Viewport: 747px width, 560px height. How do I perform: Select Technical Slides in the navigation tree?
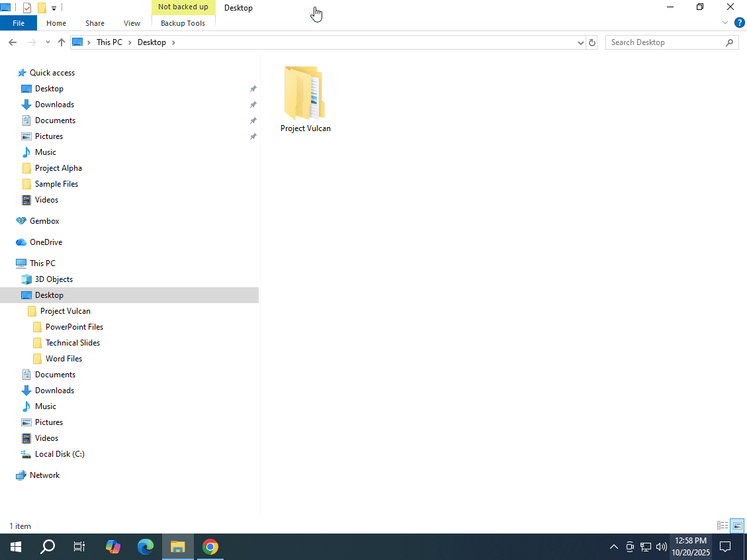point(73,343)
